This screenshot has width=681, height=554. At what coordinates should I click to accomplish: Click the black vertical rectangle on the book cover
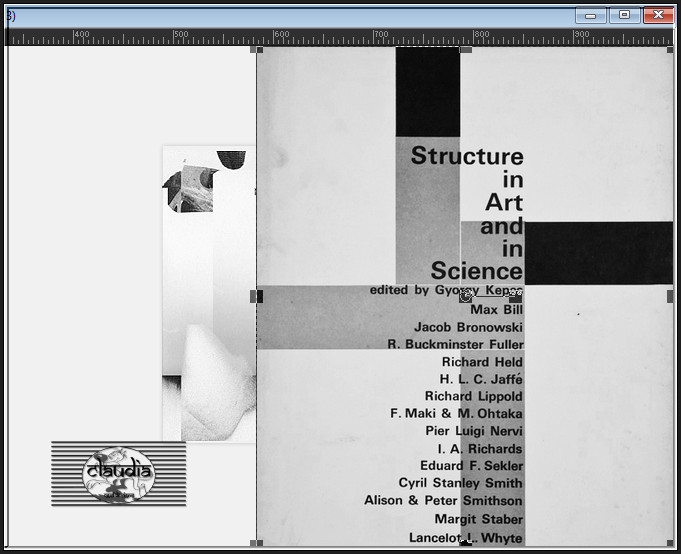click(x=428, y=92)
